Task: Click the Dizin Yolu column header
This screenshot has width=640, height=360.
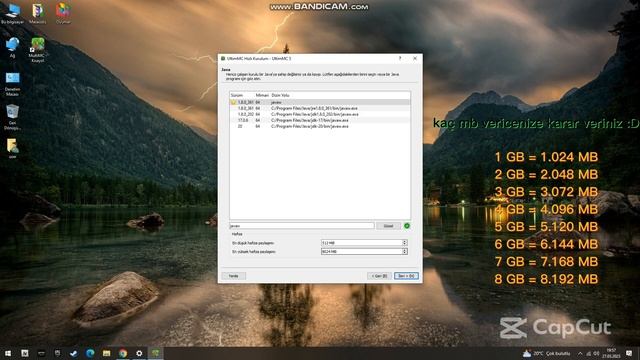Action: (x=280, y=95)
